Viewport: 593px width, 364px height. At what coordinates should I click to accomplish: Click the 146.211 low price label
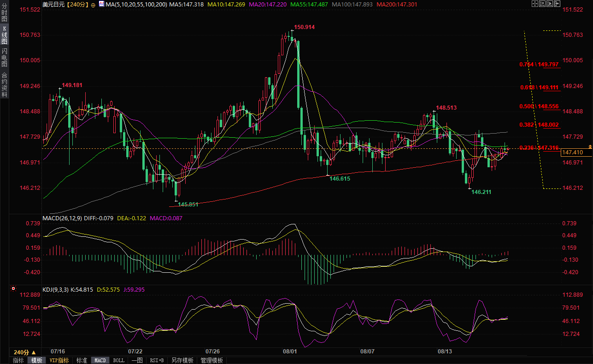click(x=481, y=192)
